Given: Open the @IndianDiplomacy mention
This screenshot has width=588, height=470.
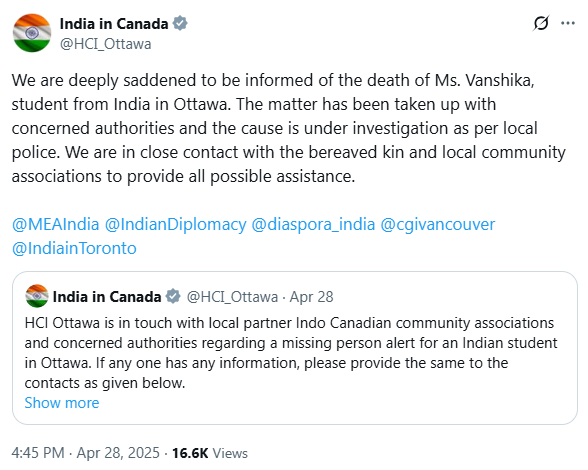Looking at the screenshot, I should tap(176, 224).
